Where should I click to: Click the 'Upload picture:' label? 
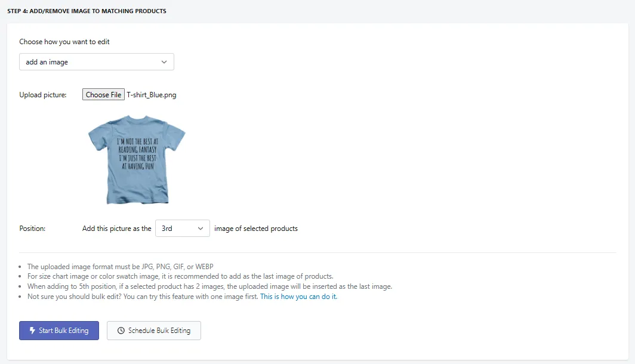coord(43,95)
